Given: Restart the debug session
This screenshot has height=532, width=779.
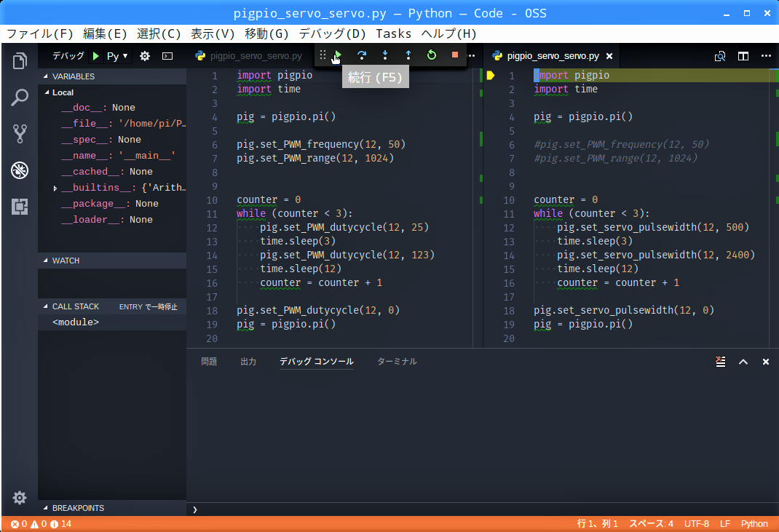Looking at the screenshot, I should (432, 55).
